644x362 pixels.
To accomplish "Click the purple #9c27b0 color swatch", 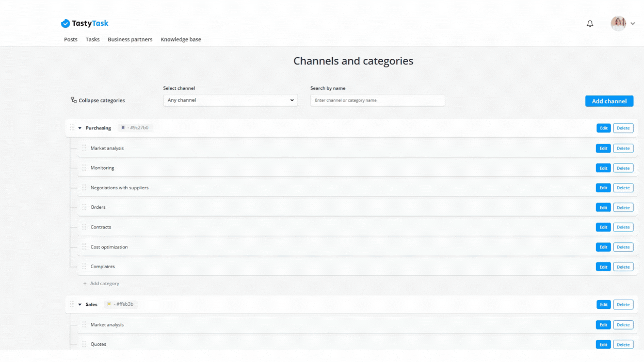I will pos(123,127).
